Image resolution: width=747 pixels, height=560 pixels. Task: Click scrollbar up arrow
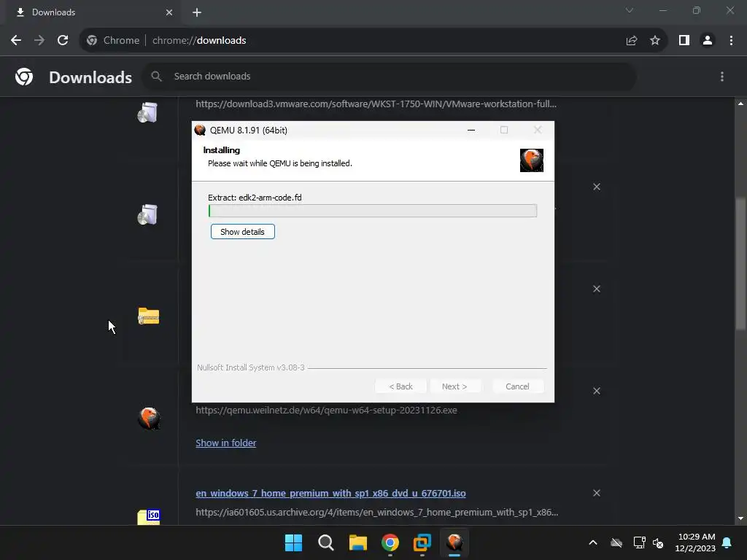coord(740,104)
